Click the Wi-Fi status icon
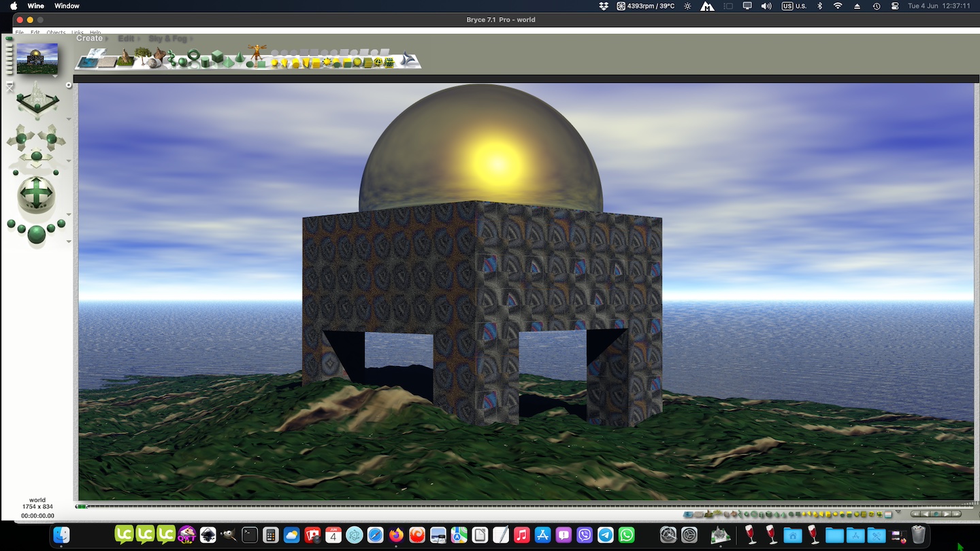 pyautogui.click(x=838, y=6)
